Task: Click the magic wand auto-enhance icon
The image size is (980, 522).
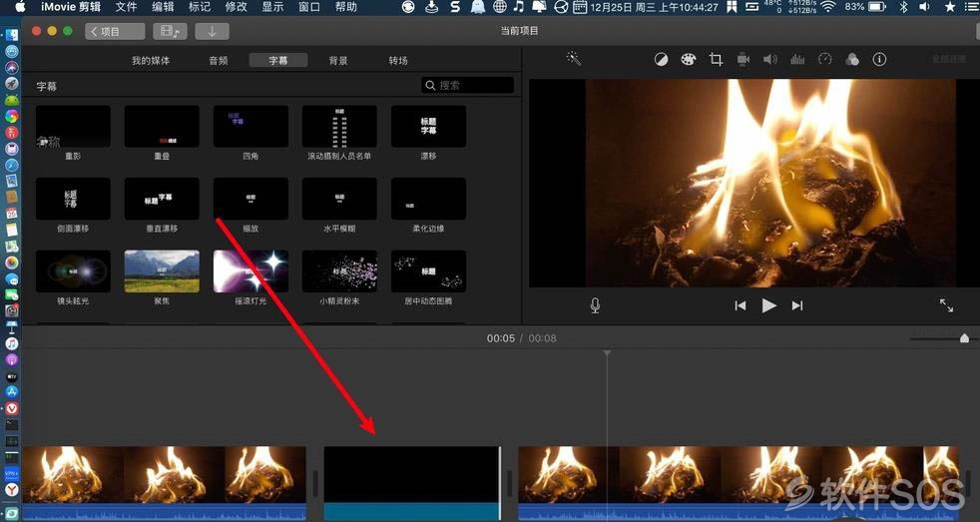Action: (574, 59)
